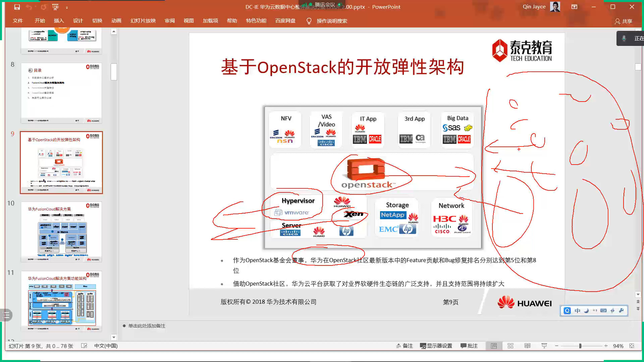
Task: Open the 文件 (File) menu
Action: (18, 21)
